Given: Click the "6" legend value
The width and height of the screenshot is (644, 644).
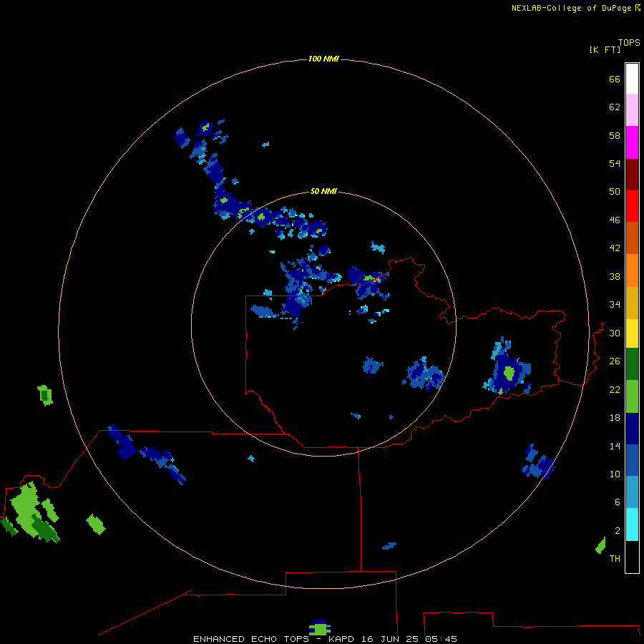Looking at the screenshot, I should coord(618,502).
